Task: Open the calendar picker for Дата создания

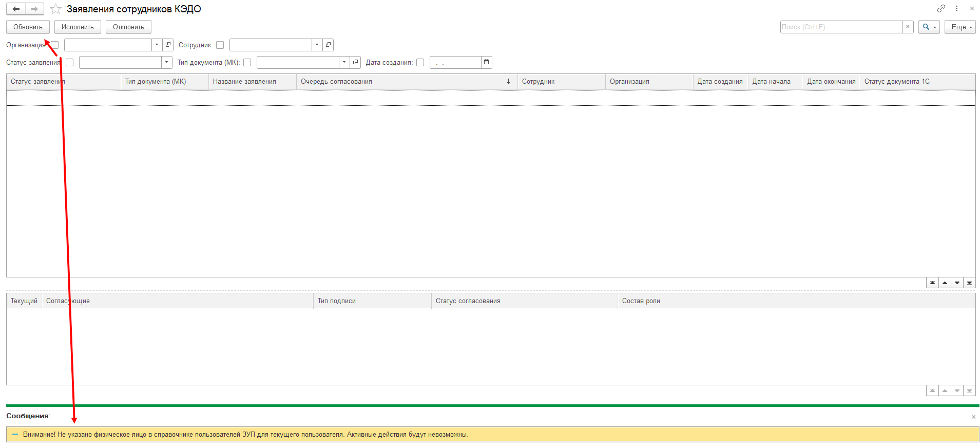Action: point(486,63)
